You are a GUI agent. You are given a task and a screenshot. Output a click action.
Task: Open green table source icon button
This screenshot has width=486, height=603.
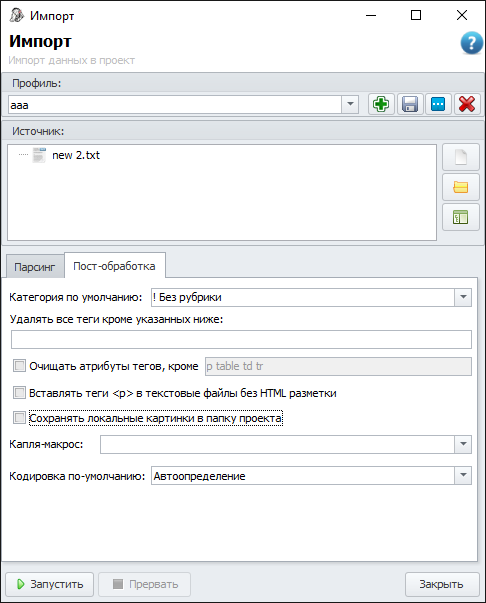[x=461, y=217]
